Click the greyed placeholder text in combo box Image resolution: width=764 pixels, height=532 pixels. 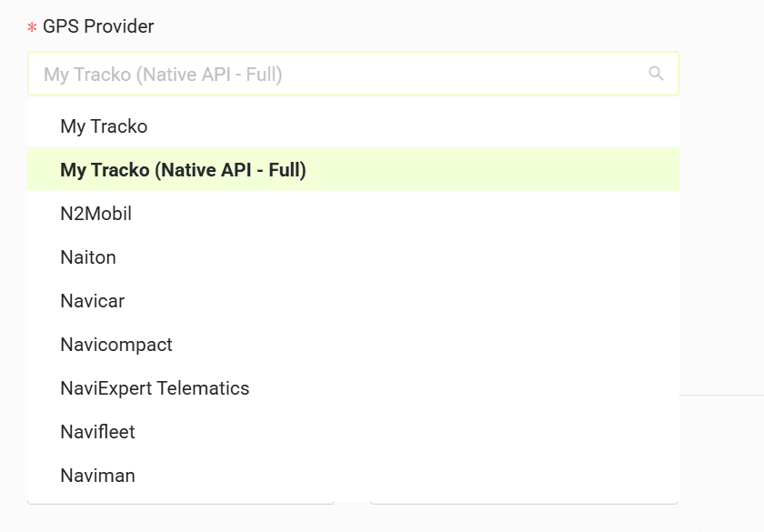click(x=163, y=74)
